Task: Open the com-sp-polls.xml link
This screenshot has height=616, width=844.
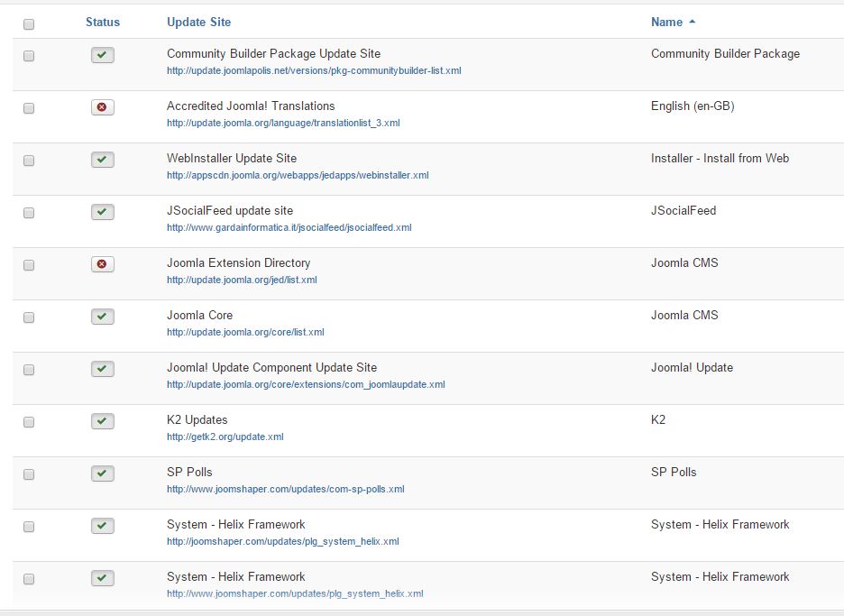Action: pyautogui.click(x=285, y=489)
